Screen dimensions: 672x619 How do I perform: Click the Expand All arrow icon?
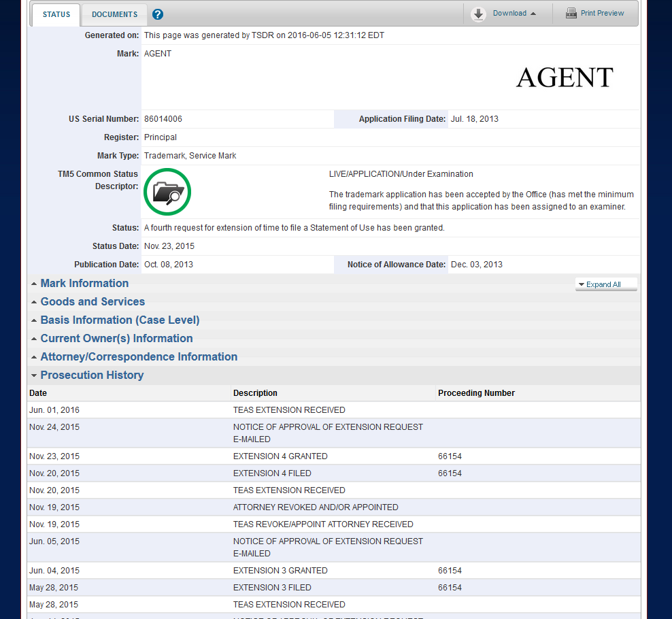[x=582, y=284]
